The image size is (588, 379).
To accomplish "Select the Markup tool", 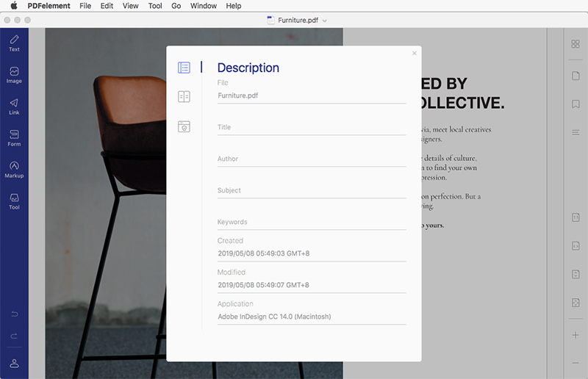I will (x=14, y=170).
